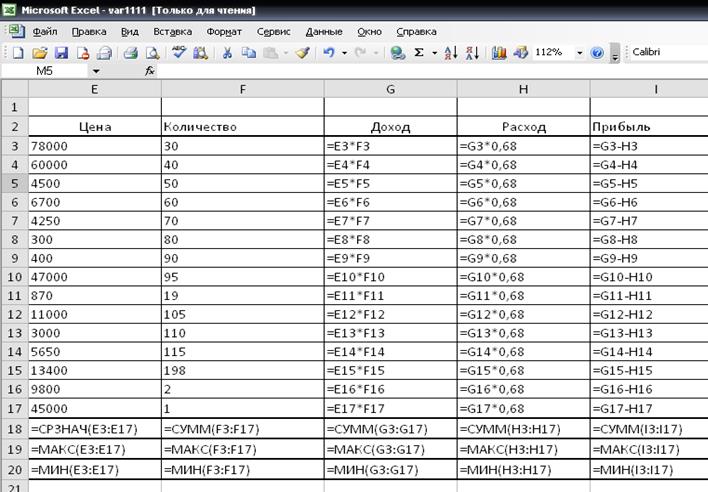Select row 18 header

[x=14, y=428]
